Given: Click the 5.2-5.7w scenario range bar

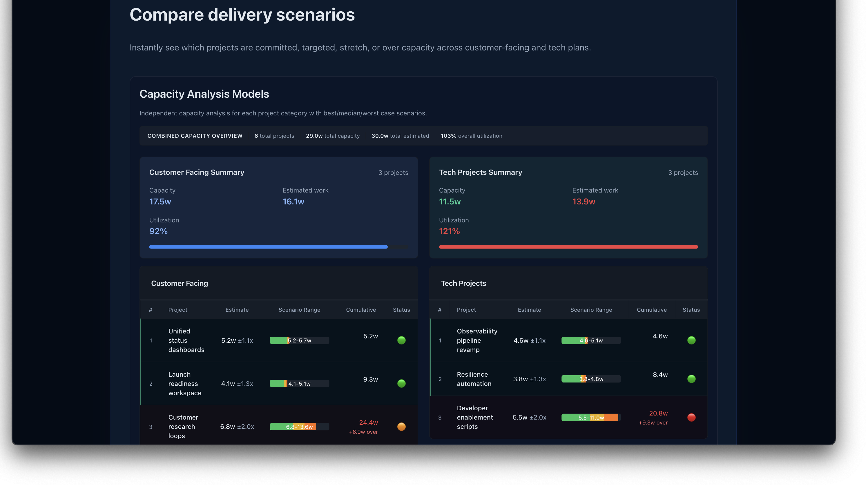Looking at the screenshot, I should 299,340.
